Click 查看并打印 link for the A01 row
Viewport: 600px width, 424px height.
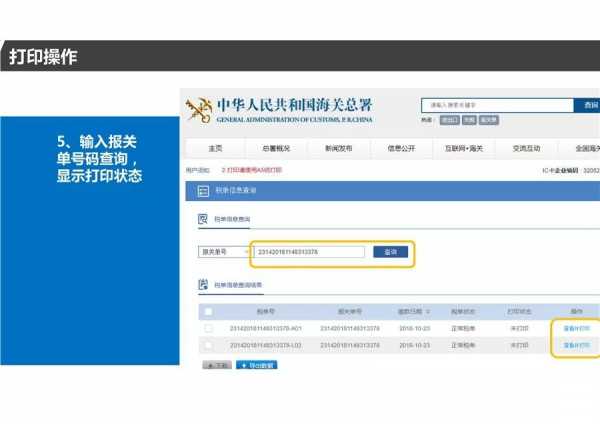tap(576, 328)
